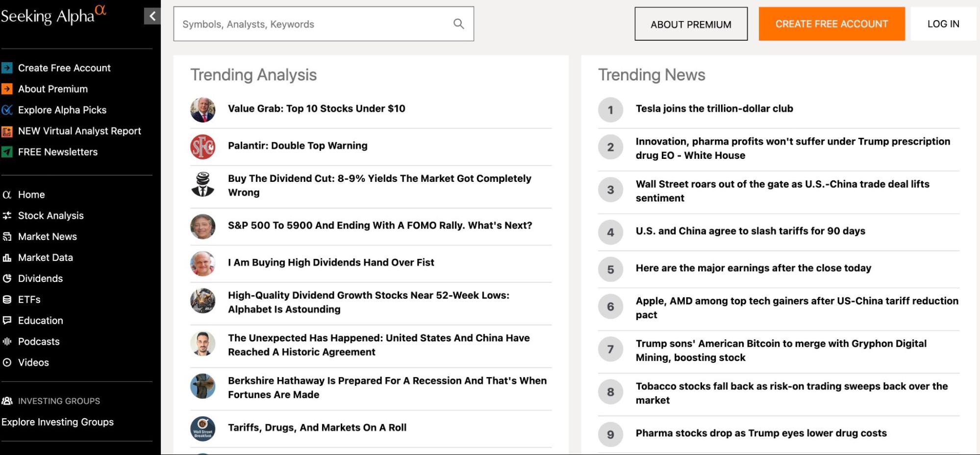The height and width of the screenshot is (455, 980).
Task: Click the Education icon
Action: tap(7, 321)
